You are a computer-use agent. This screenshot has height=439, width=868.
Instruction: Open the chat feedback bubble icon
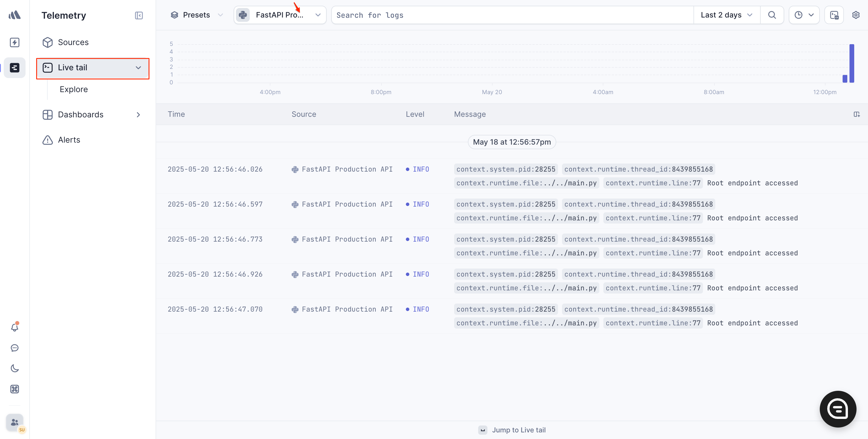pos(14,348)
